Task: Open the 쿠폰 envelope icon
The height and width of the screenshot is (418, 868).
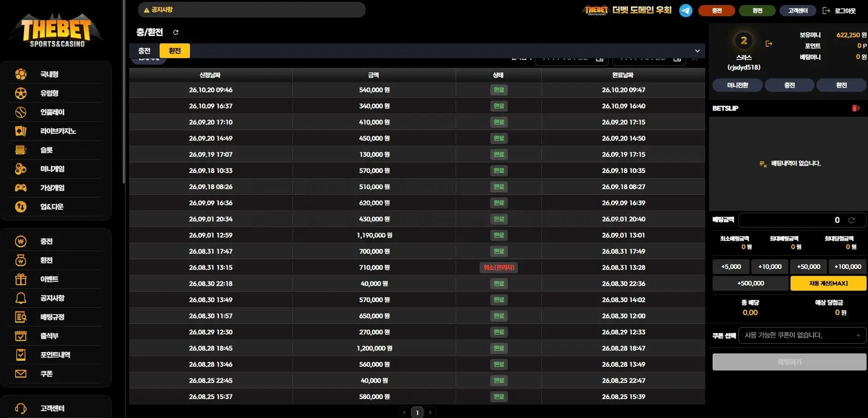Action: click(21, 374)
